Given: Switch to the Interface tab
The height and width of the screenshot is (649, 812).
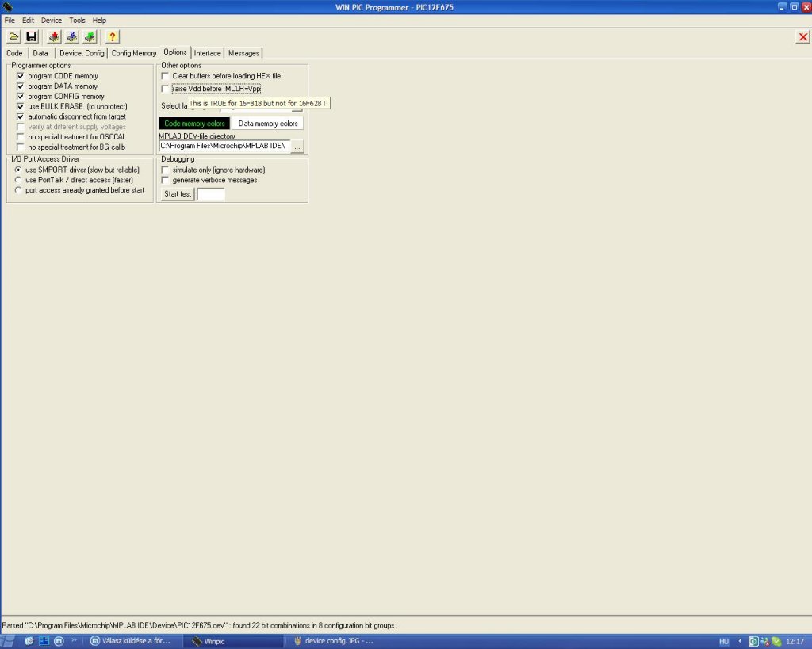Looking at the screenshot, I should click(x=208, y=53).
